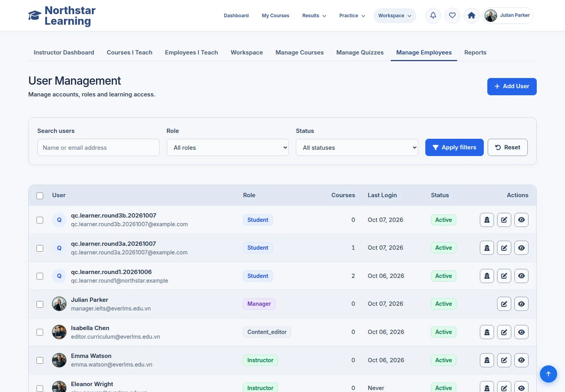Click the Courses column header
Screen dimensions: 565x392
(x=343, y=195)
